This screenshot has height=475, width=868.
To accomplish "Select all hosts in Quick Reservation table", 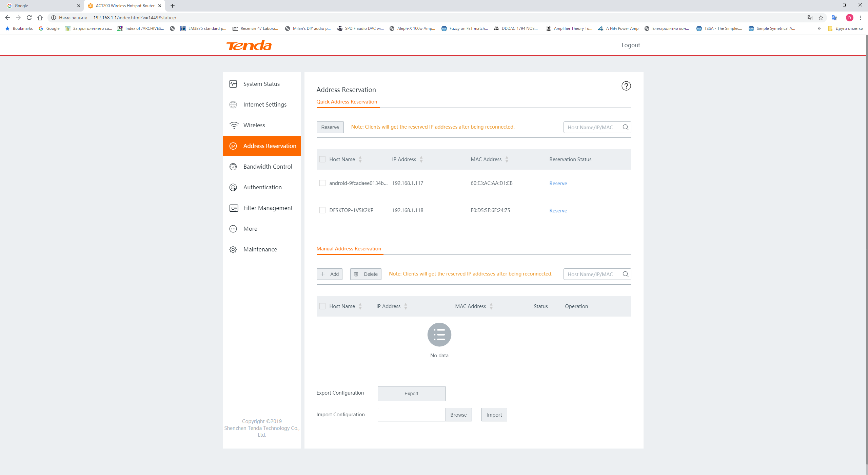I will [x=322, y=159].
